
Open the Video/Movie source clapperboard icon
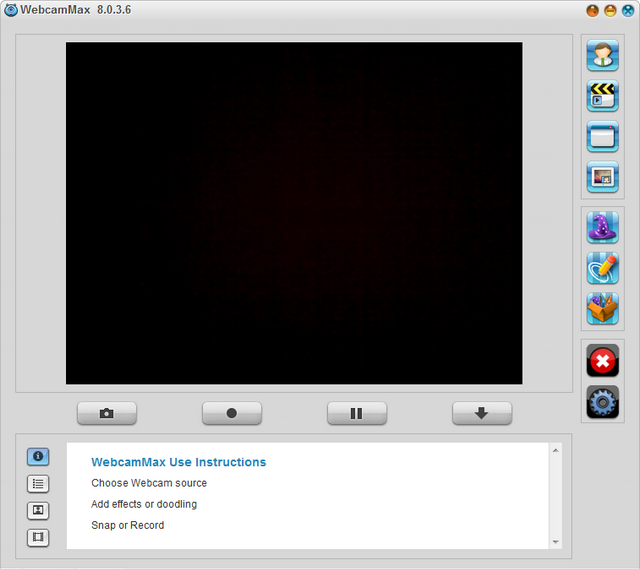602,96
